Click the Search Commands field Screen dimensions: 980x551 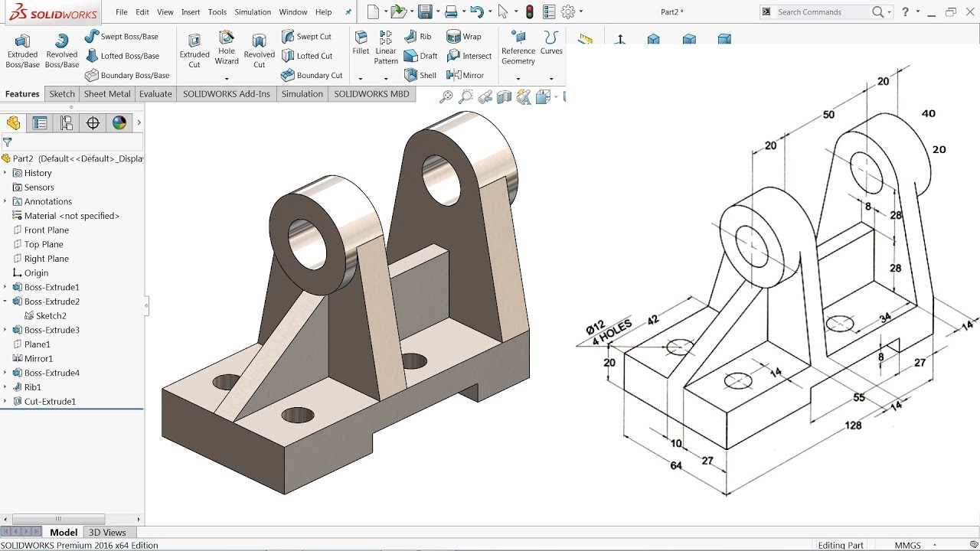[822, 12]
